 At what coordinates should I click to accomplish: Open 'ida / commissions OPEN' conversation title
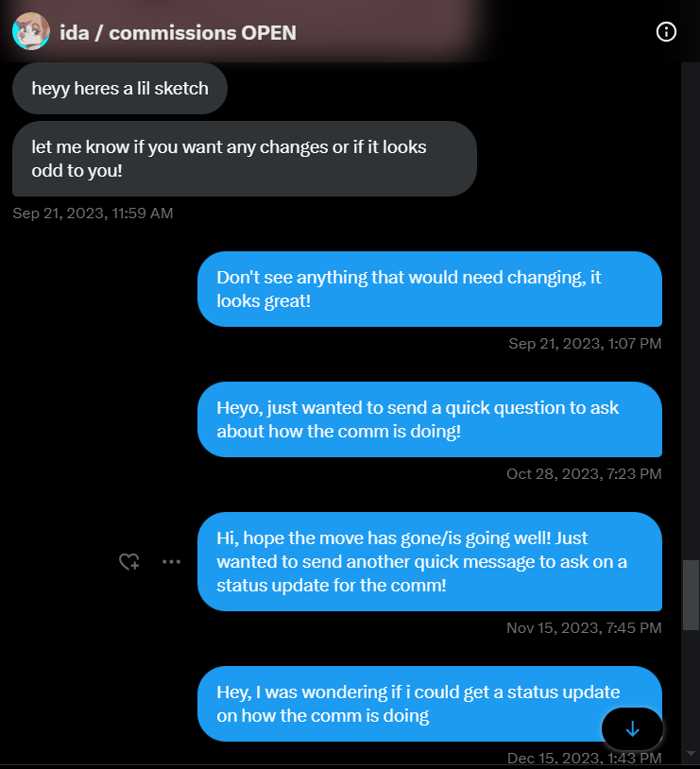coord(178,33)
